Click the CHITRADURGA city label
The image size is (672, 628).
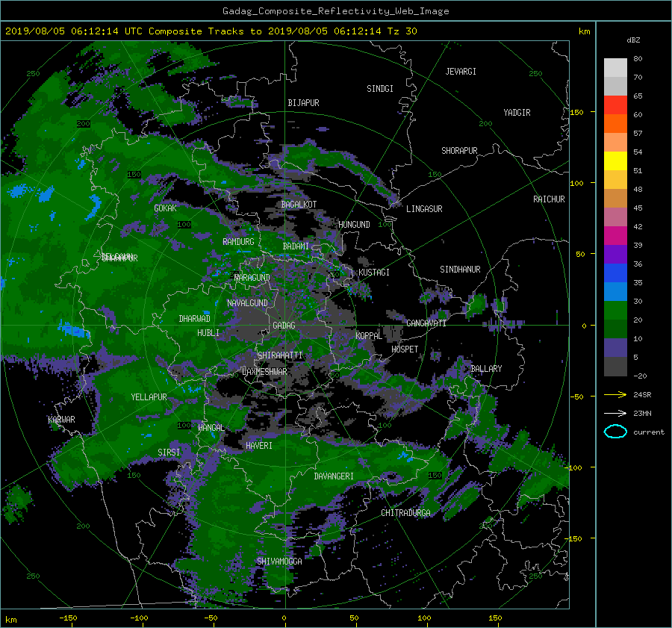(x=406, y=513)
